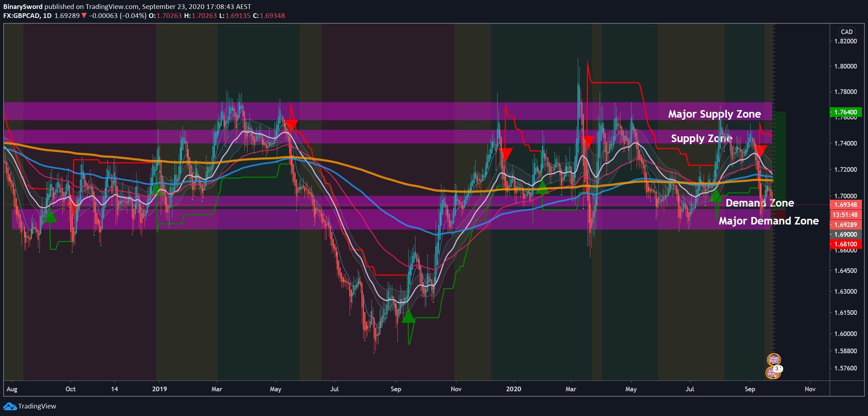
Task: Click the 2019 label on time axis
Action: [x=159, y=389]
